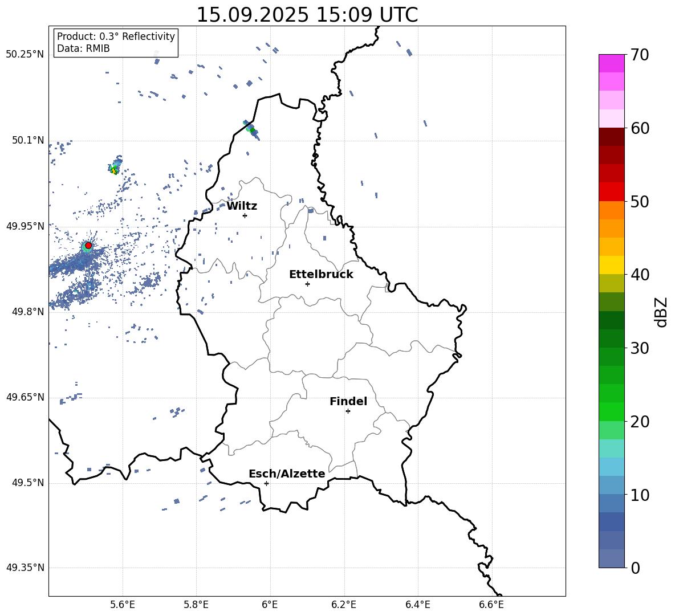Click the magenta 70 dBZ colorbar band
The image size is (675, 616).
point(612,63)
